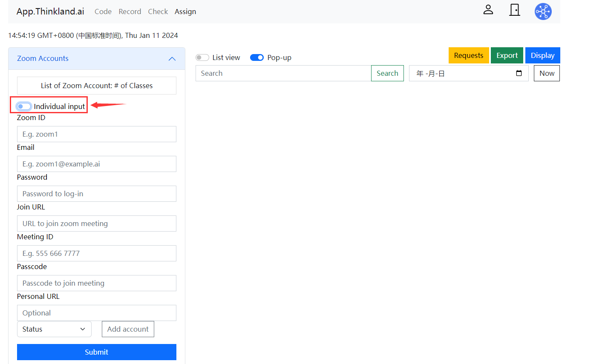The image size is (608, 364).
Task: Open the Record menu item
Action: (130, 11)
